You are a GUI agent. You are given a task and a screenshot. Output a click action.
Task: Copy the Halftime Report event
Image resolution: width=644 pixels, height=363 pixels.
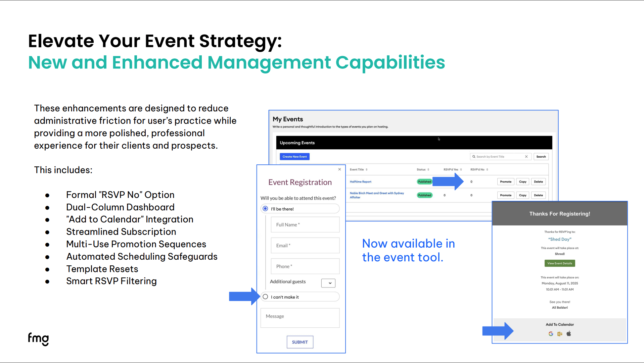[523, 182]
